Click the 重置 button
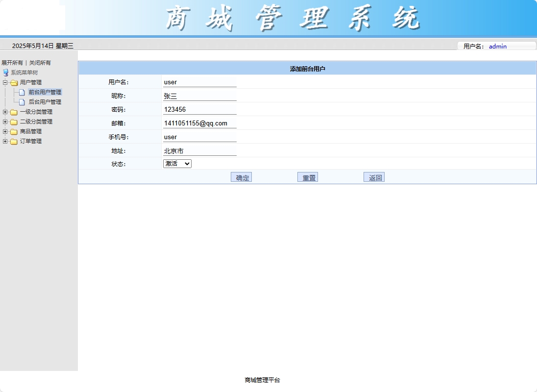 pos(308,177)
